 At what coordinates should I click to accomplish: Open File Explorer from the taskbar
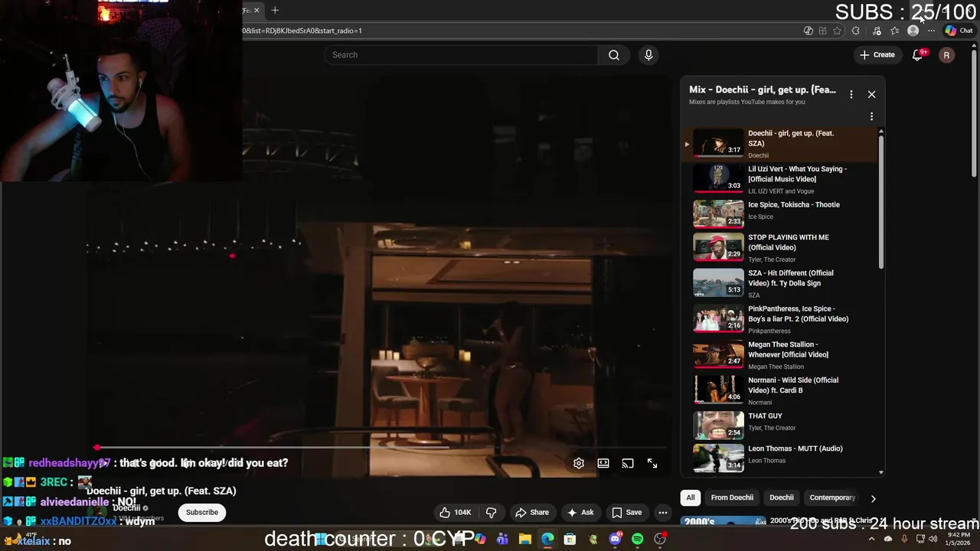[525, 539]
